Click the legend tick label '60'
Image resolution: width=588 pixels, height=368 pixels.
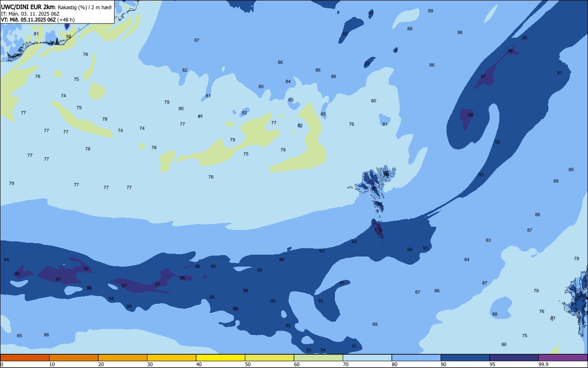coord(297,364)
